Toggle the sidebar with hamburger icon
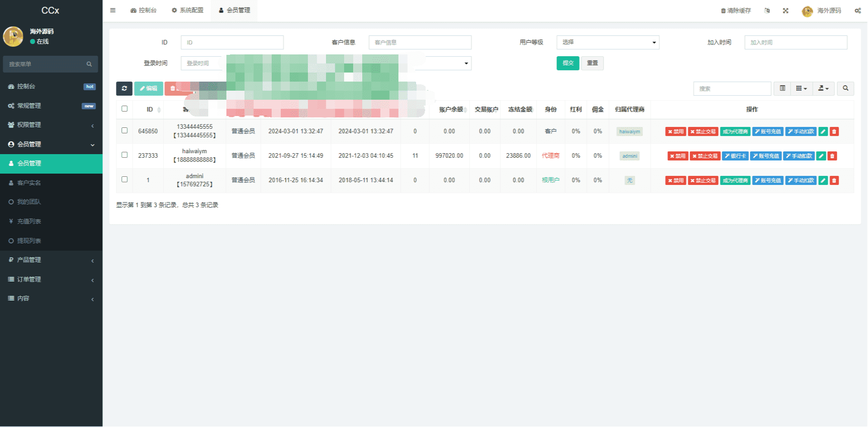The image size is (868, 427). [x=113, y=10]
